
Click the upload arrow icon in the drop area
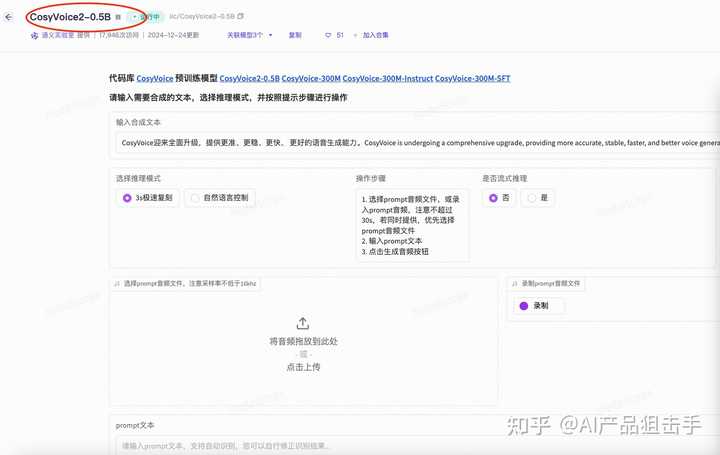click(303, 323)
